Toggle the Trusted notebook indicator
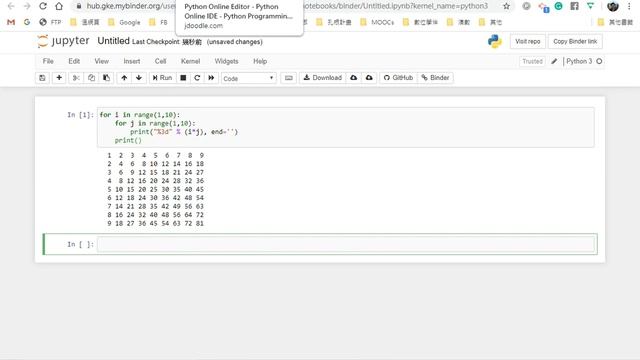The width and height of the screenshot is (640, 360). tap(532, 61)
